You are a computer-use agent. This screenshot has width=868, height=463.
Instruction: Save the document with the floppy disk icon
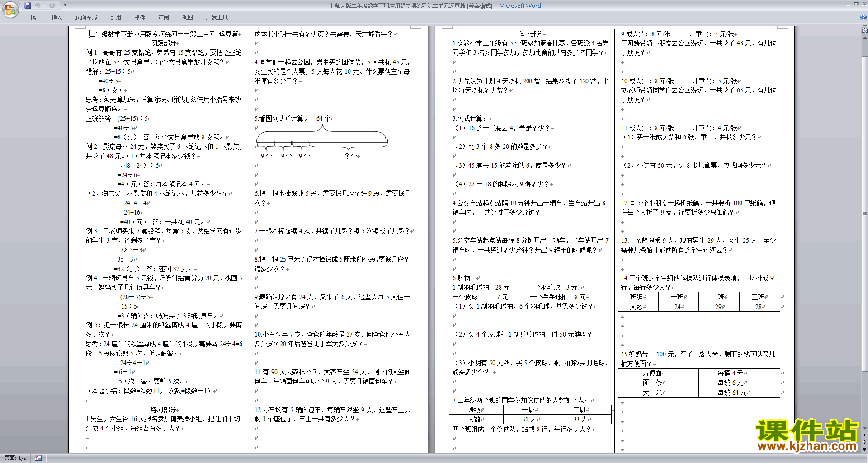click(x=28, y=5)
